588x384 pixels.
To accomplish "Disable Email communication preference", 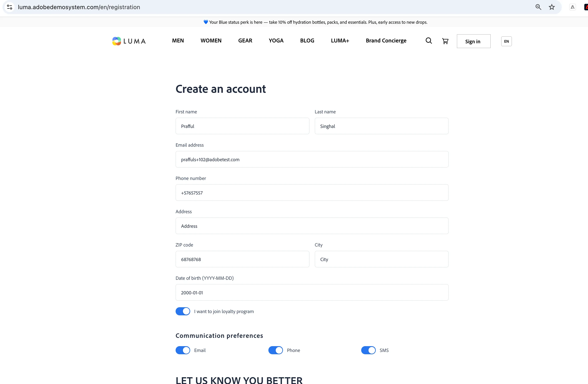I will pos(183,350).
